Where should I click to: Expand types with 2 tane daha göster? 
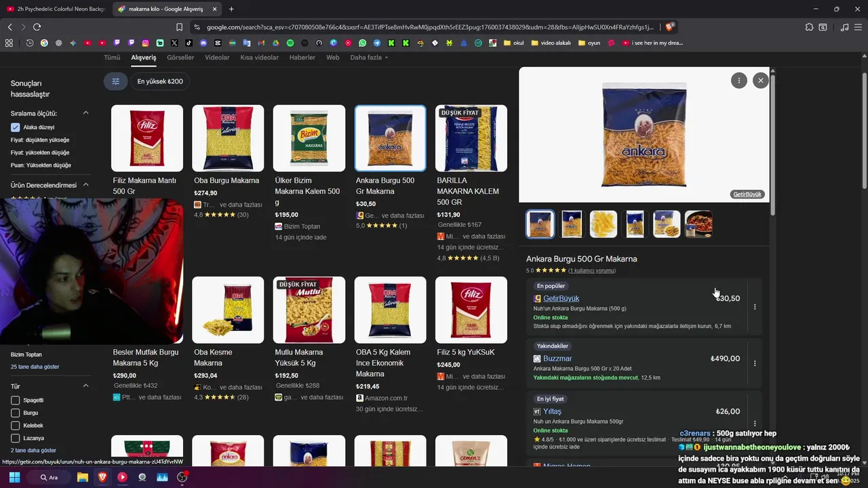point(33,450)
